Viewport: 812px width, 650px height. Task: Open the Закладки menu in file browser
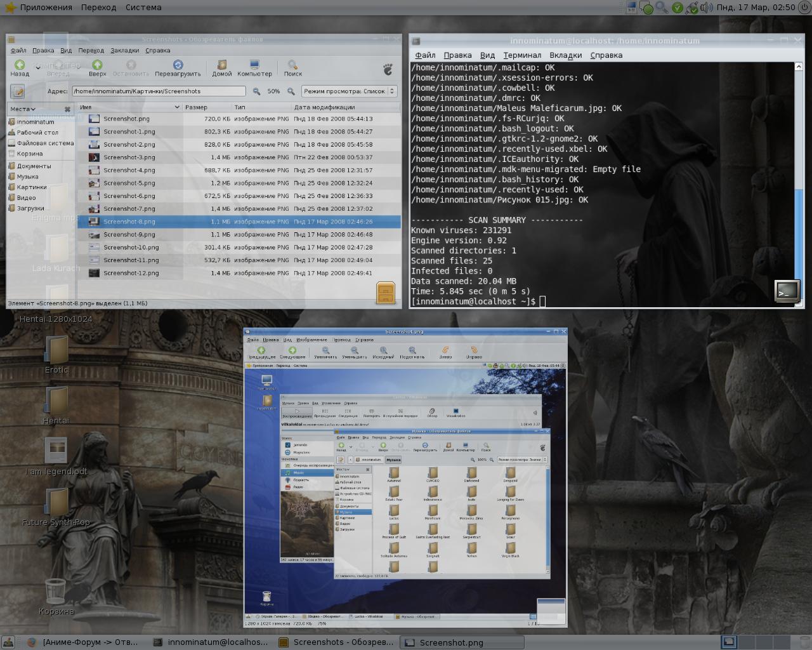(x=124, y=51)
